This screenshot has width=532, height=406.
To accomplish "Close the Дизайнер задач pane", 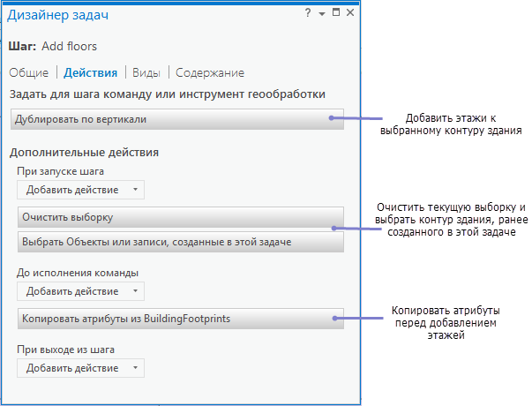I will (x=350, y=13).
